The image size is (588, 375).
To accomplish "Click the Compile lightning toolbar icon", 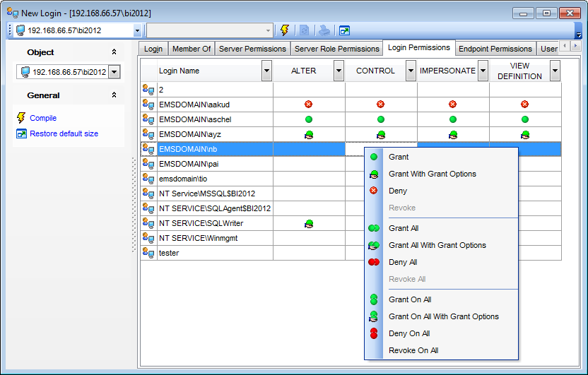I will pos(285,30).
